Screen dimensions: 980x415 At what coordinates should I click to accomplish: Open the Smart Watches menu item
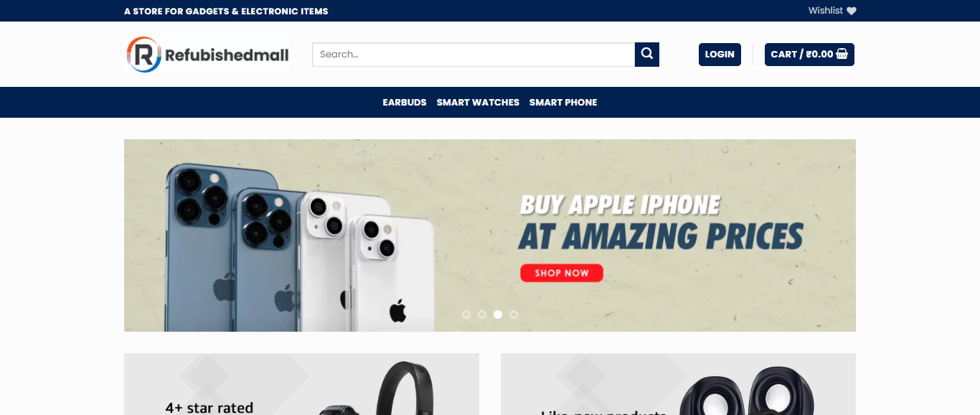pos(478,103)
